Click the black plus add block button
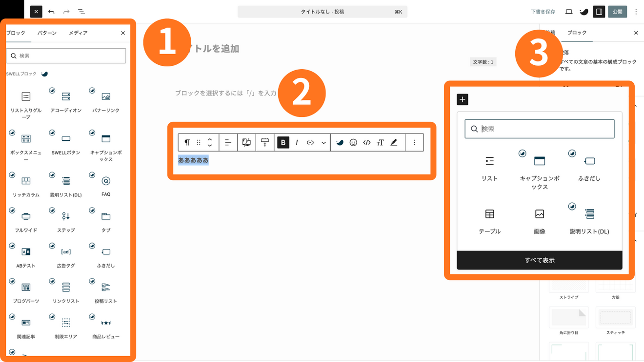644x362 pixels. 463,99
